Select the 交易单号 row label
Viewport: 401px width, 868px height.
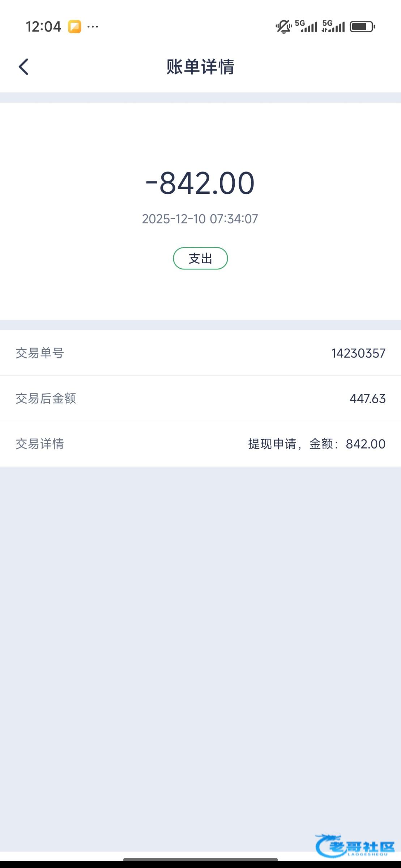tap(40, 353)
